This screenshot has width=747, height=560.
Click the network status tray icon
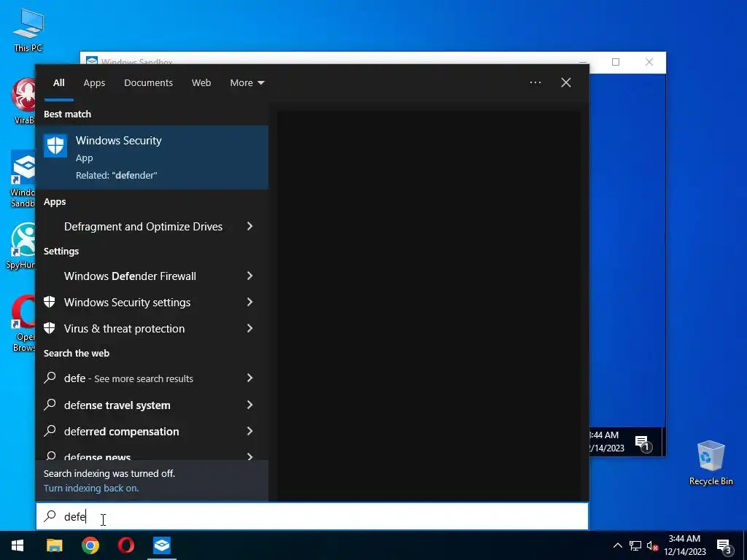(635, 545)
